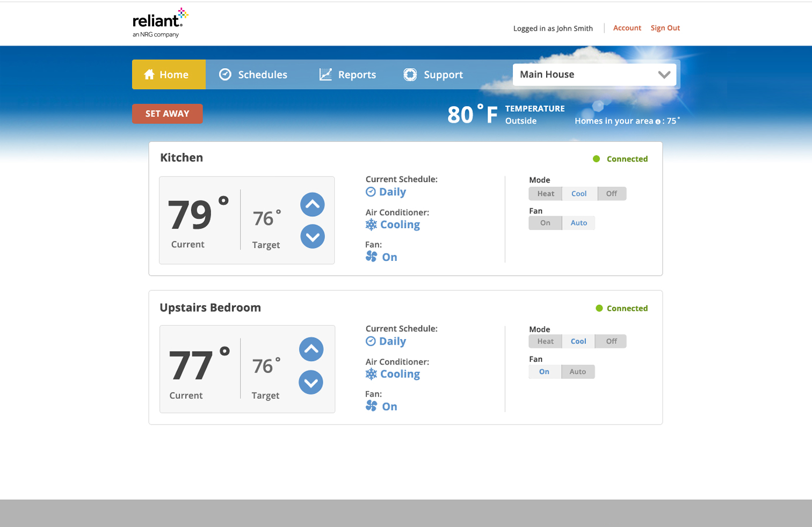Viewport: 812px width, 527px height.
Task: Switch Kitchen mode to Heat
Action: click(x=545, y=193)
